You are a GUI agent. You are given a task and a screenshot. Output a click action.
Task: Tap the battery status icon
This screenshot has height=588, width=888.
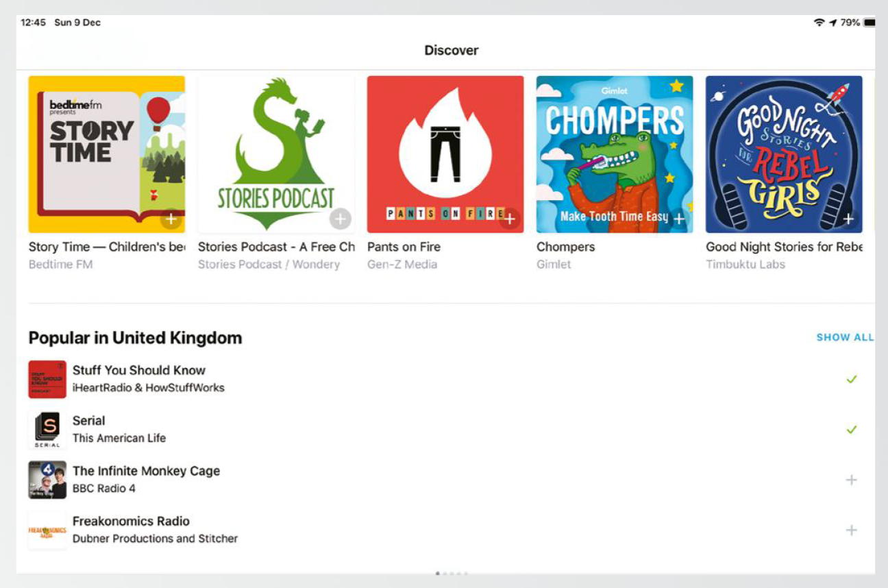click(x=869, y=23)
